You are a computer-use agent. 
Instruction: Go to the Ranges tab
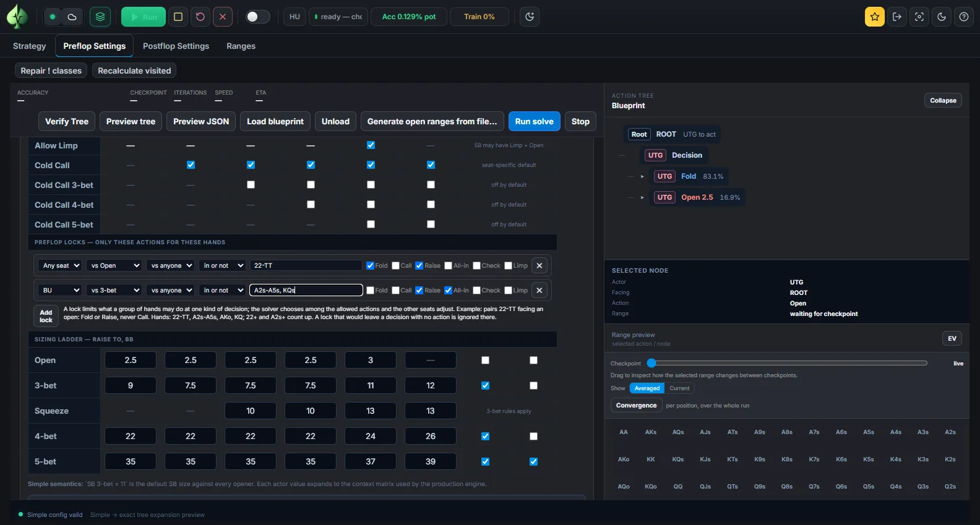click(241, 46)
